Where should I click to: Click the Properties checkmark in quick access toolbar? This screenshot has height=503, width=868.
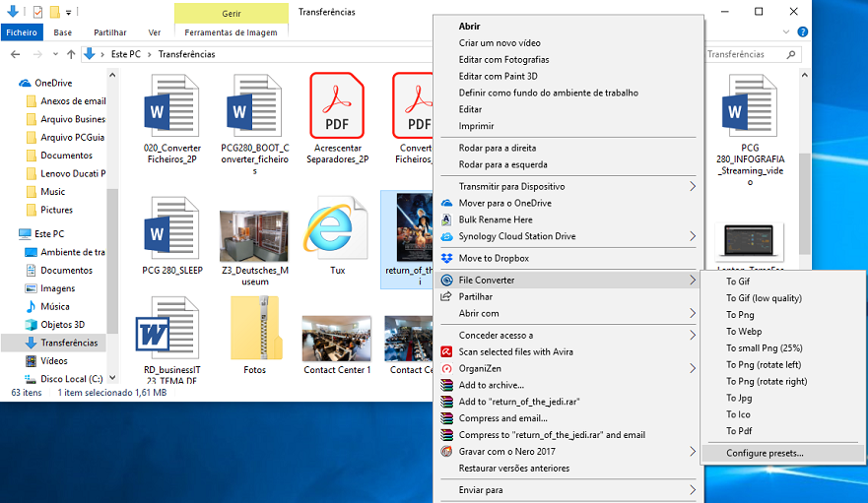pyautogui.click(x=37, y=12)
